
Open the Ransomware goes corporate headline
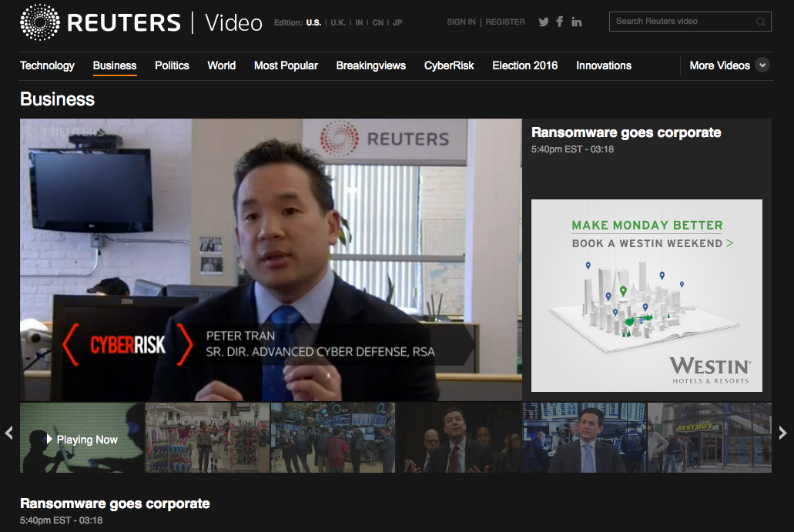point(625,132)
